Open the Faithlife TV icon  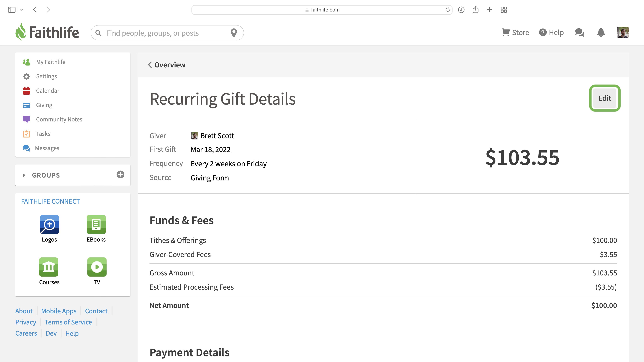97,267
